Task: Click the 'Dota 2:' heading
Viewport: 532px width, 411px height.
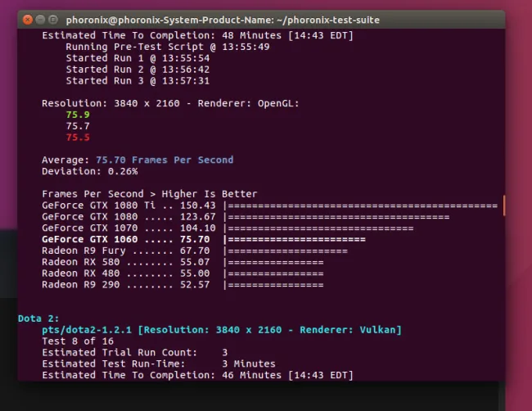Action: pos(38,318)
